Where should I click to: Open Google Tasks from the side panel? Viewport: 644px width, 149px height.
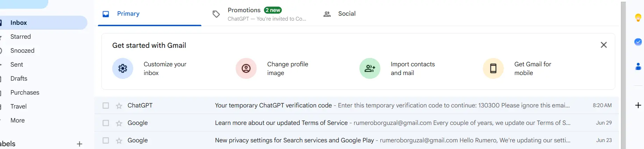(638, 42)
